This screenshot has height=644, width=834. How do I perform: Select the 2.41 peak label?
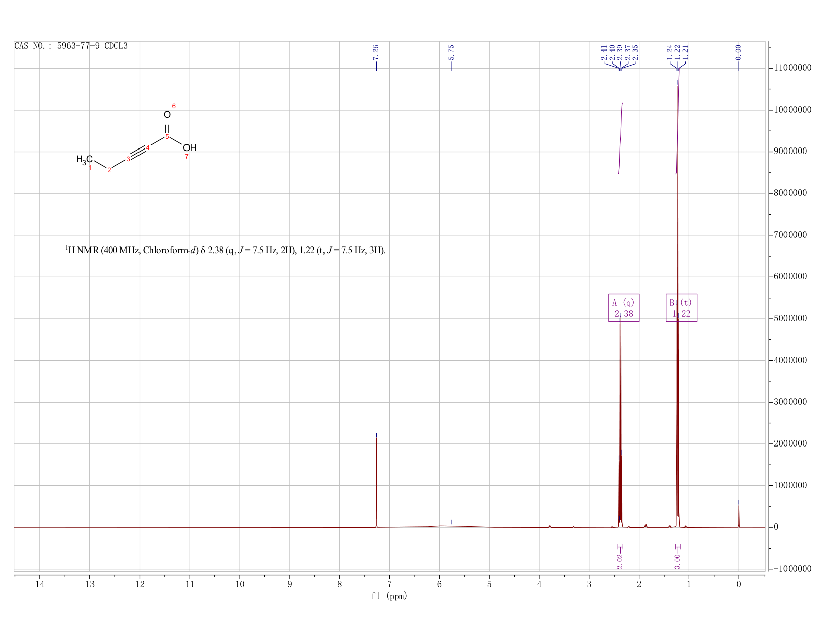pyautogui.click(x=604, y=53)
